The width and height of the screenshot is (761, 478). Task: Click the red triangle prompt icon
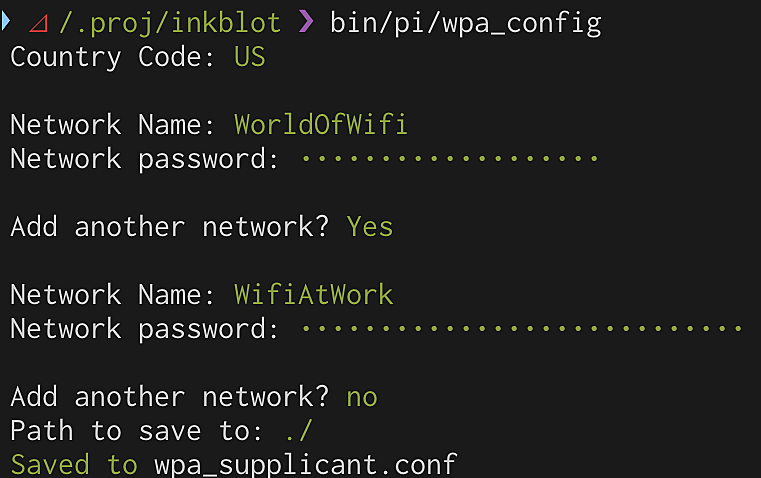tap(38, 24)
